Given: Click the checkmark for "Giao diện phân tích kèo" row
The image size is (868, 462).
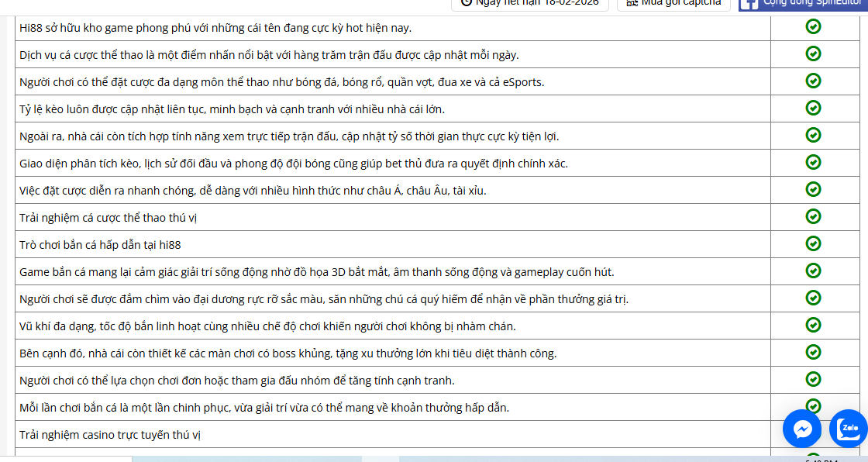Looking at the screenshot, I should (813, 162).
